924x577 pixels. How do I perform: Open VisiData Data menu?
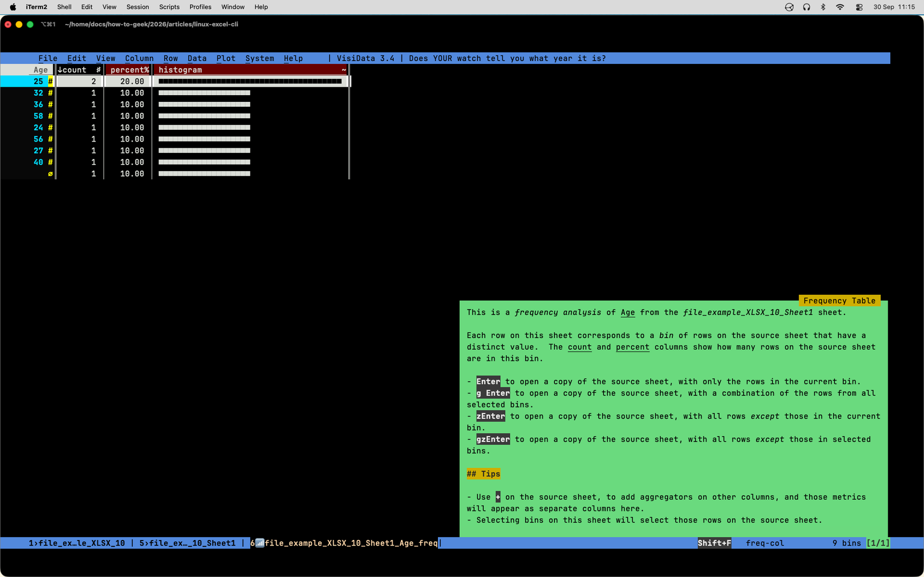(197, 58)
